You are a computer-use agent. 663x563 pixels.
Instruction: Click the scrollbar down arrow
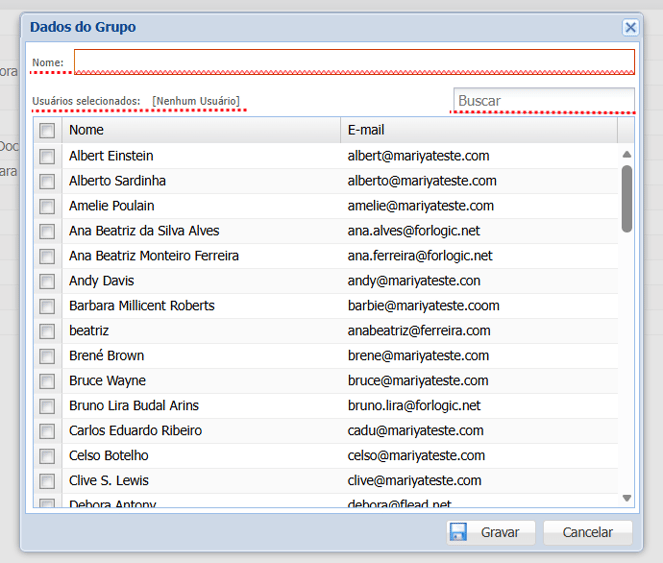pos(627,498)
